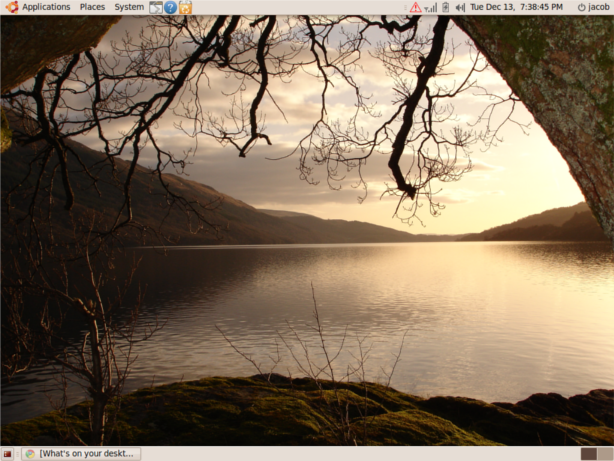Screen dimensions: 614x461
Task: Click the Show Desktop button
Action: [7, 454]
